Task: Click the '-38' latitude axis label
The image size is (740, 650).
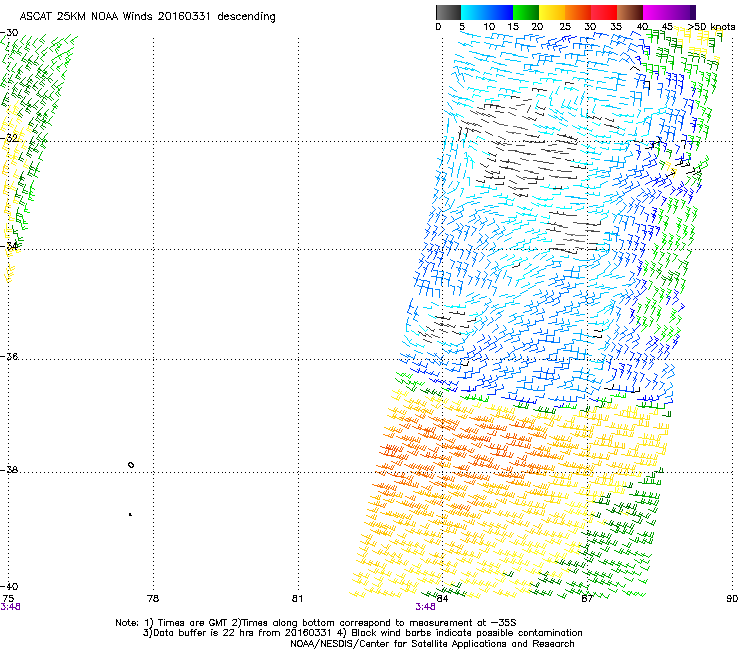Action: click(x=9, y=470)
